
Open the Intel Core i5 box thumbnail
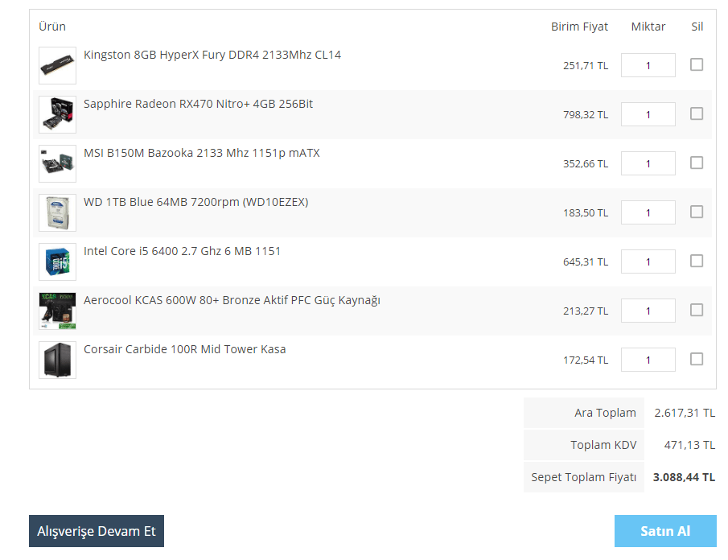[x=58, y=261]
